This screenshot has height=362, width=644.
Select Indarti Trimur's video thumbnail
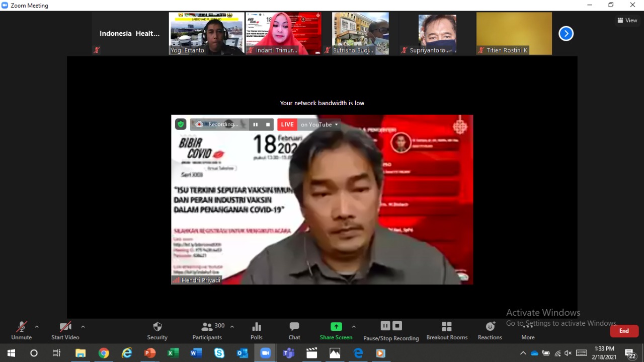(x=283, y=33)
